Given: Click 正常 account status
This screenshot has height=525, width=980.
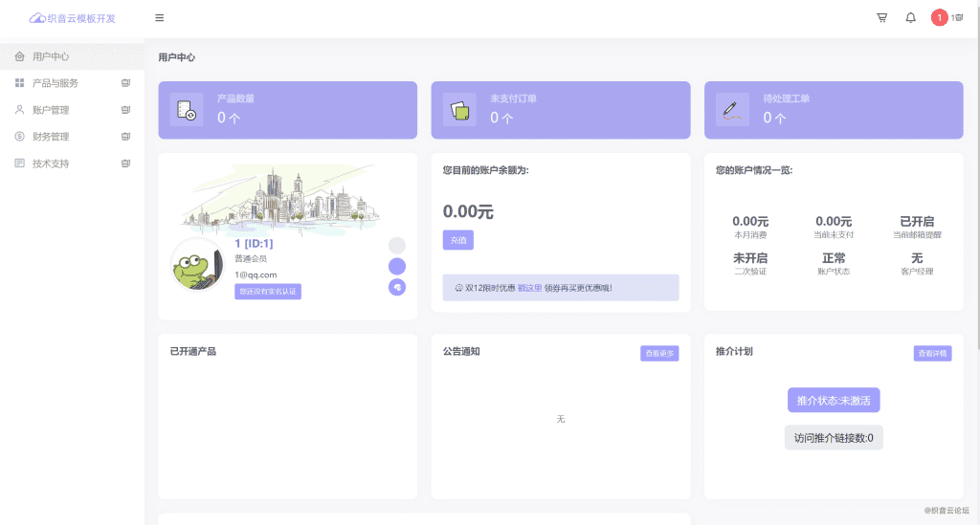Looking at the screenshot, I should pyautogui.click(x=834, y=258).
